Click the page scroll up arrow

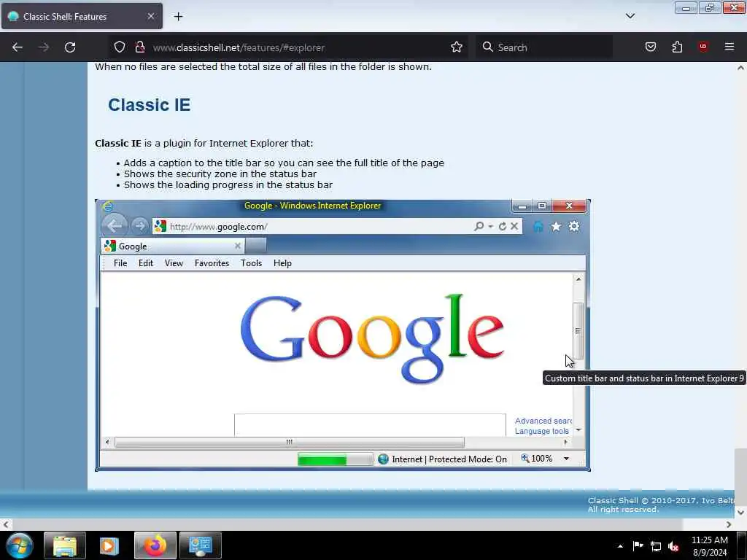tap(740, 68)
